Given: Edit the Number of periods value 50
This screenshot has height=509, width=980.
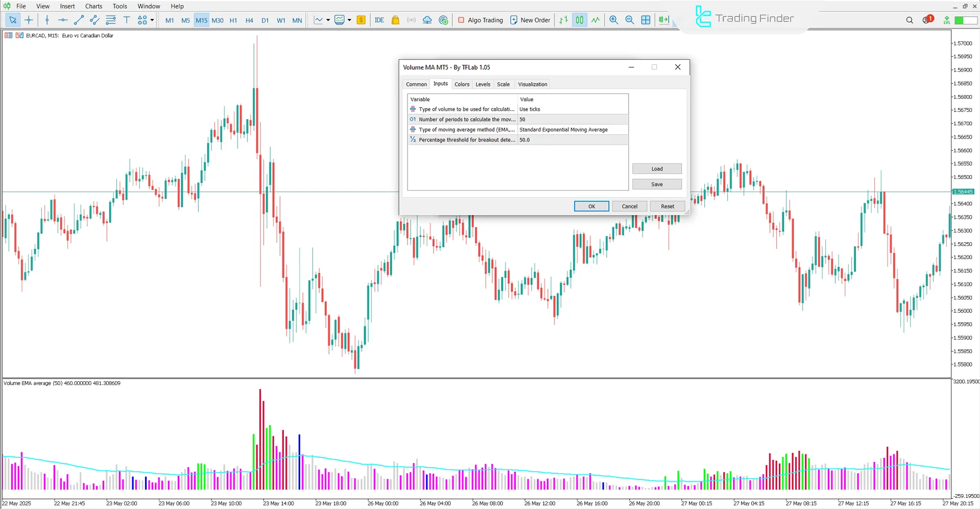Looking at the screenshot, I should coord(522,119).
